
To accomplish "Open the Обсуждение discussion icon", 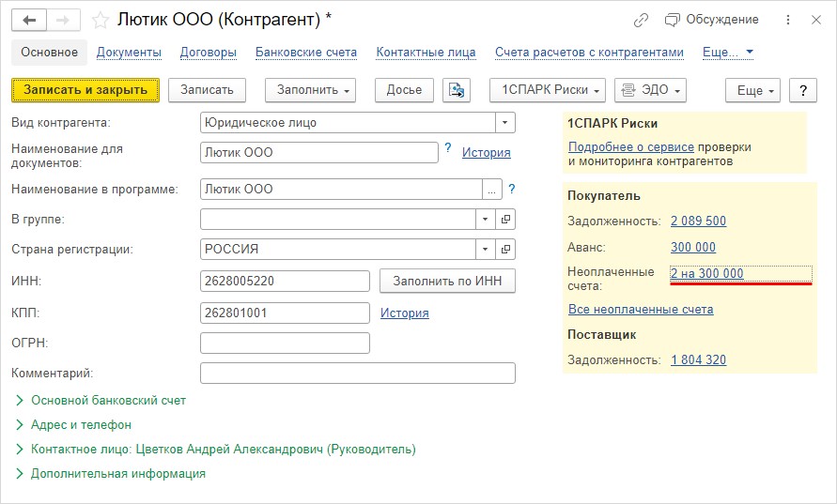I will [x=672, y=20].
